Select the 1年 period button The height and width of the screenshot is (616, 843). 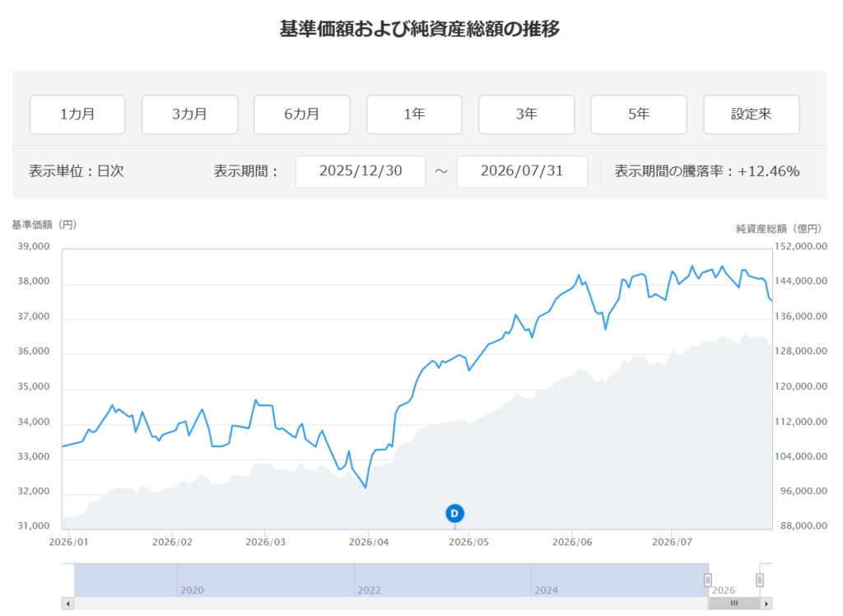(x=414, y=114)
